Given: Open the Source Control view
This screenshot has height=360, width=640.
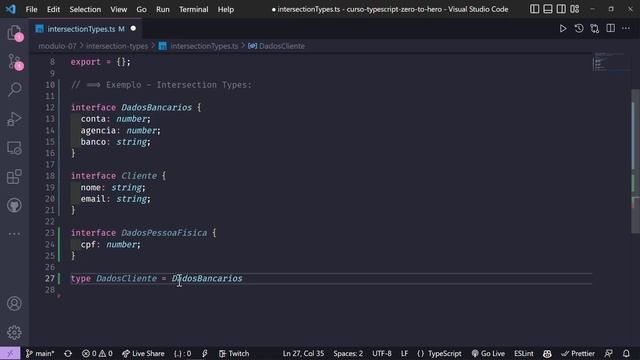Looking at the screenshot, I should pos(14,61).
